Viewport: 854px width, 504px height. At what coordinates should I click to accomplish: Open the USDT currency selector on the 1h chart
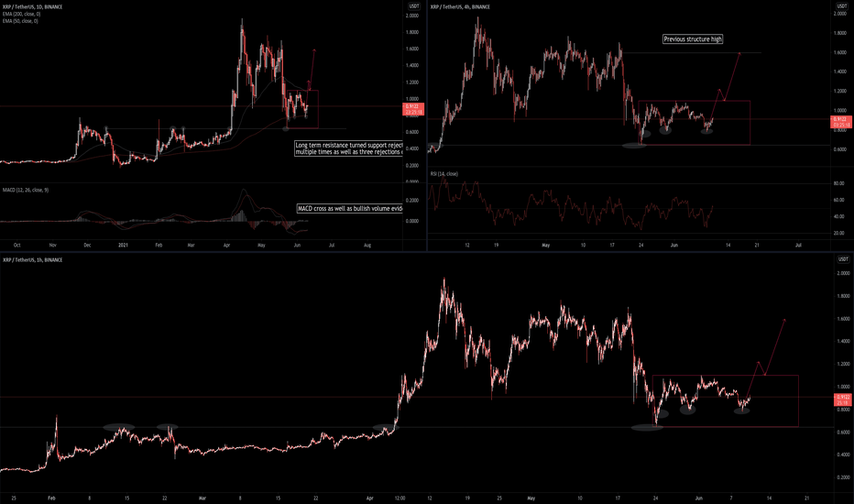(843, 259)
